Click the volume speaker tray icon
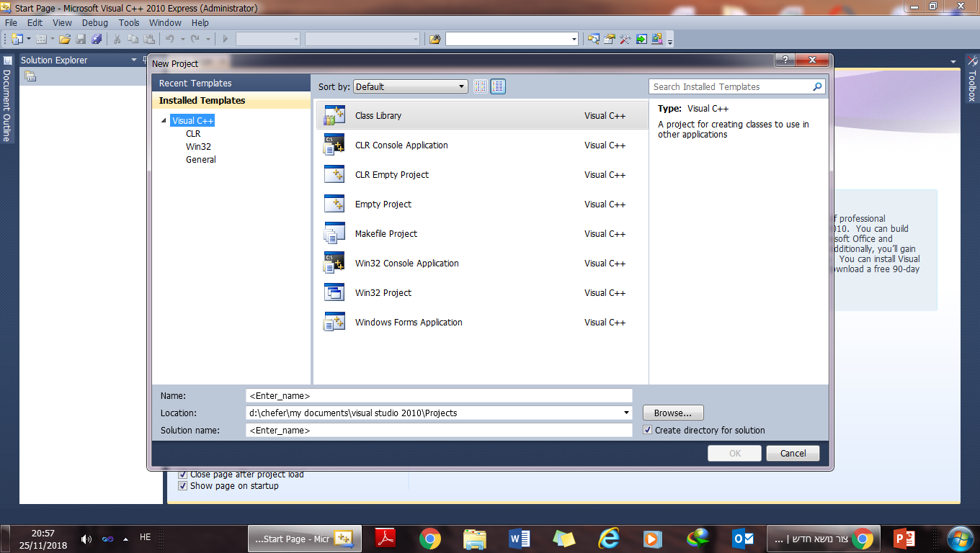This screenshot has height=553, width=980. pos(86,539)
